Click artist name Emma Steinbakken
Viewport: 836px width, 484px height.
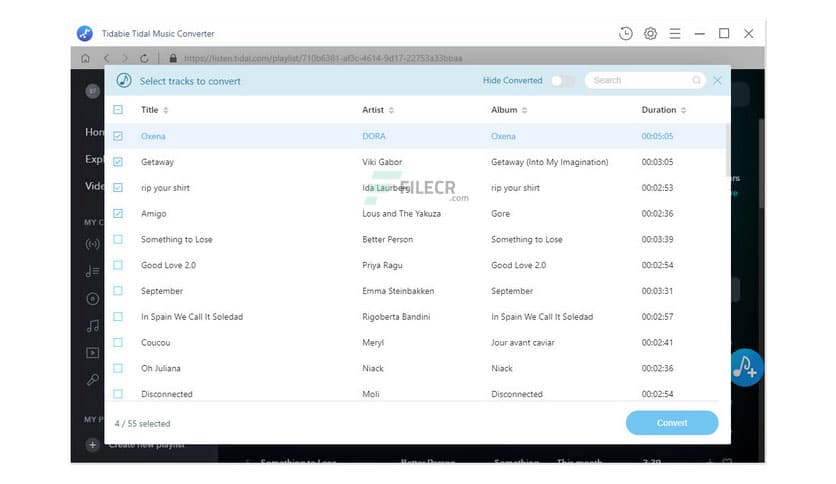(x=398, y=291)
